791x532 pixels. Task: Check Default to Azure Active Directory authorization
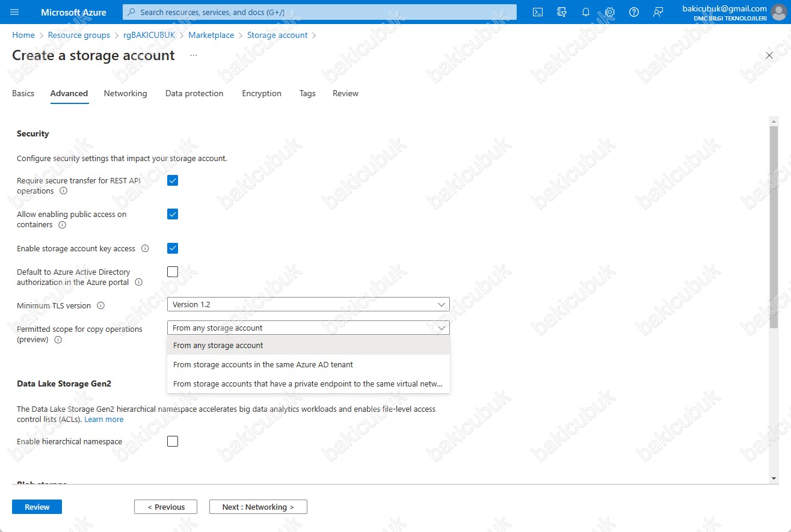(x=173, y=272)
